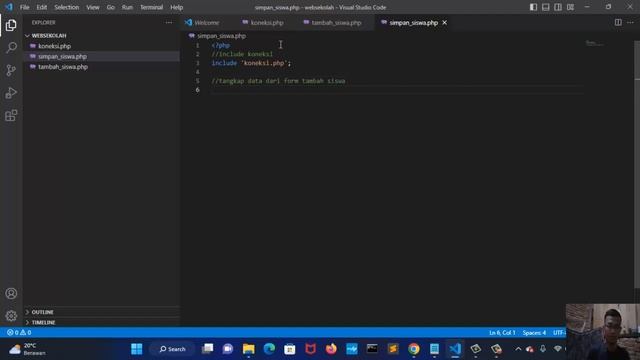Toggle the bottom panel layout icon
Image resolution: width=640 pixels, height=360 pixels.
[545, 7]
